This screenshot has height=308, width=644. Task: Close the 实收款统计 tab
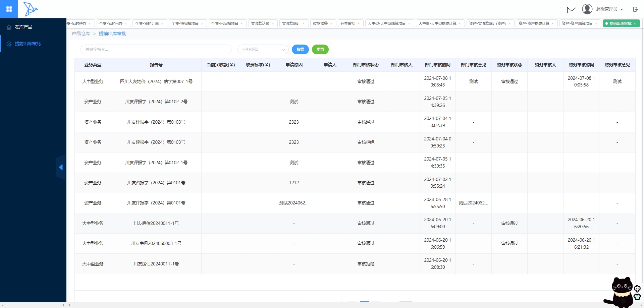[x=304, y=23]
